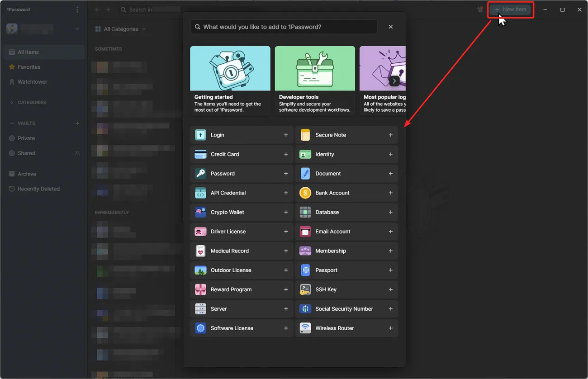The width and height of the screenshot is (588, 379).
Task: Click the Login item icon
Action: coord(200,135)
